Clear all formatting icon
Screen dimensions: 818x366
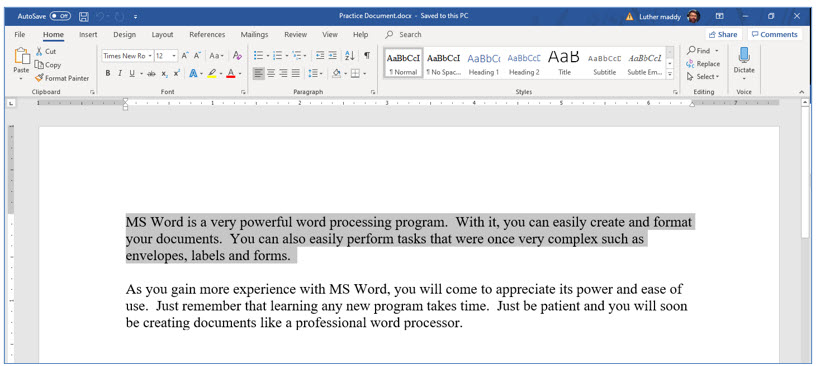237,55
